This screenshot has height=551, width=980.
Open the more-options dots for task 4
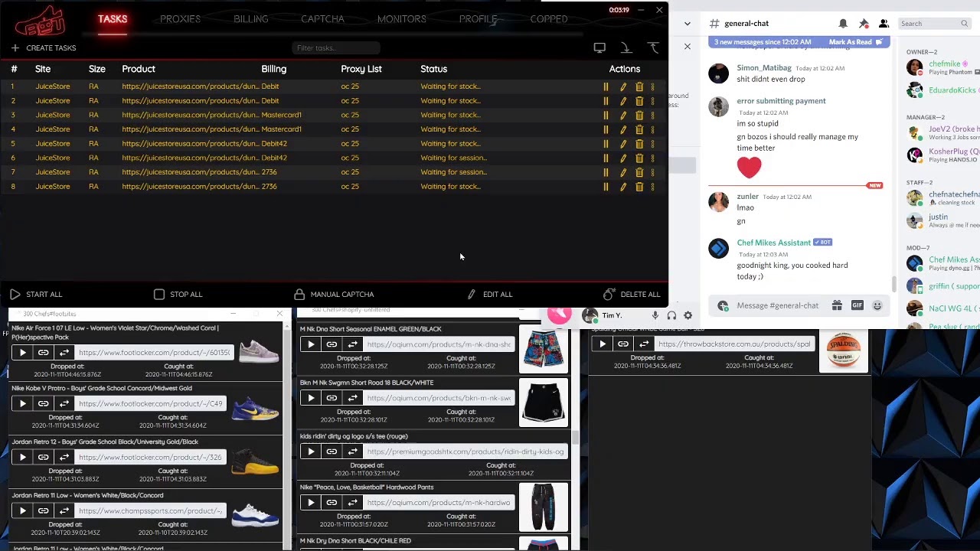pyautogui.click(x=652, y=129)
